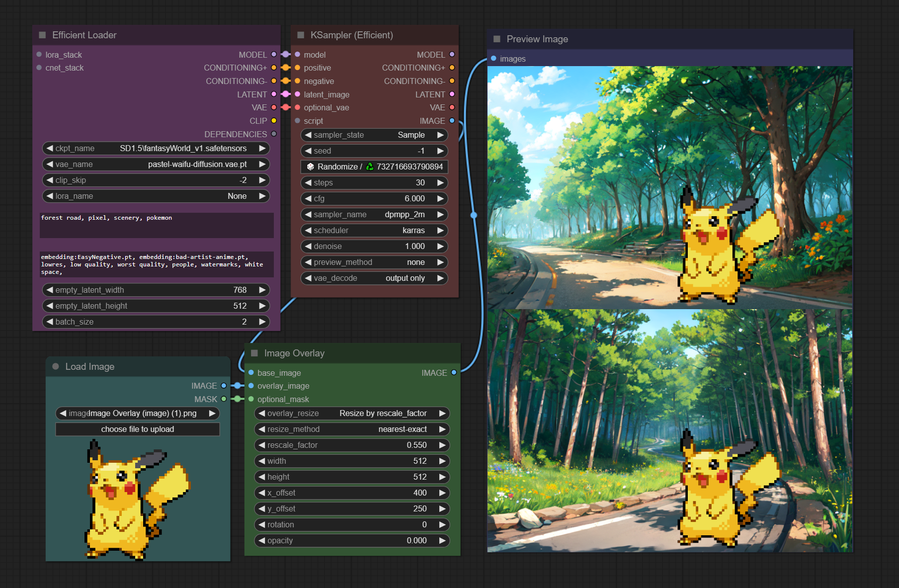Screen dimensions: 899x588
Task: Open the overlay_resize method dropdown
Action: click(352, 413)
